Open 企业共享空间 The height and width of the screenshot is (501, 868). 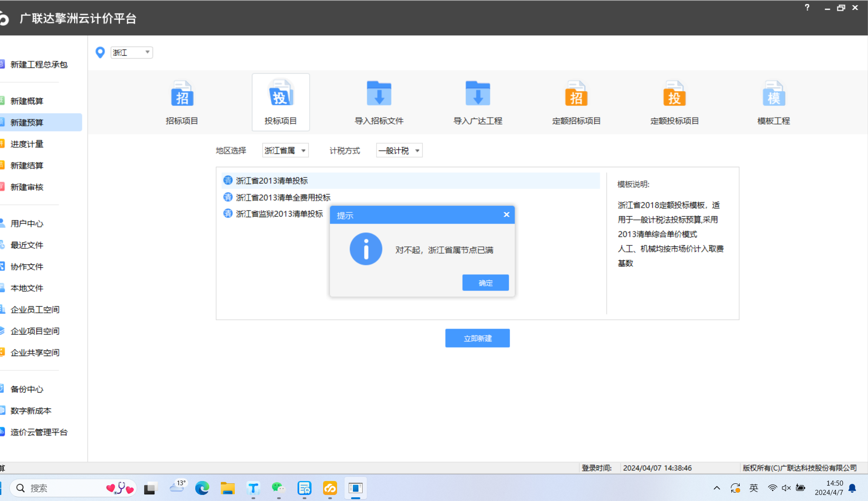click(x=35, y=352)
